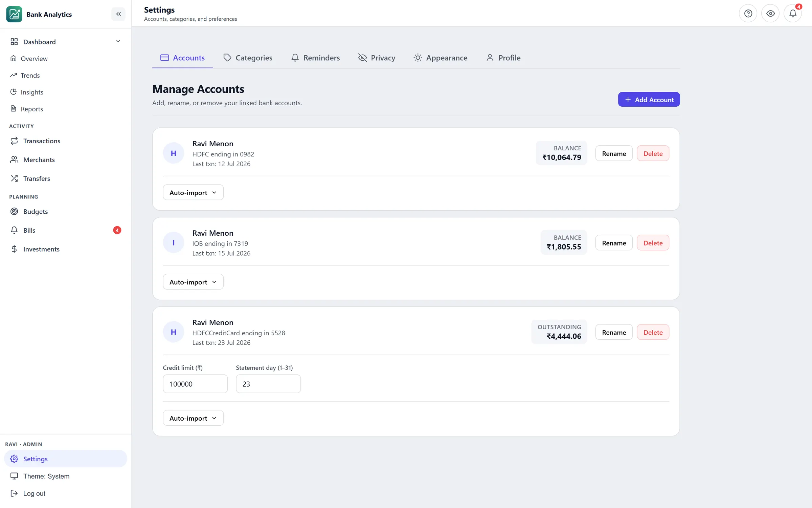Open Auto-import dropdown for HDFC 0982
The height and width of the screenshot is (508, 812).
pyautogui.click(x=193, y=192)
